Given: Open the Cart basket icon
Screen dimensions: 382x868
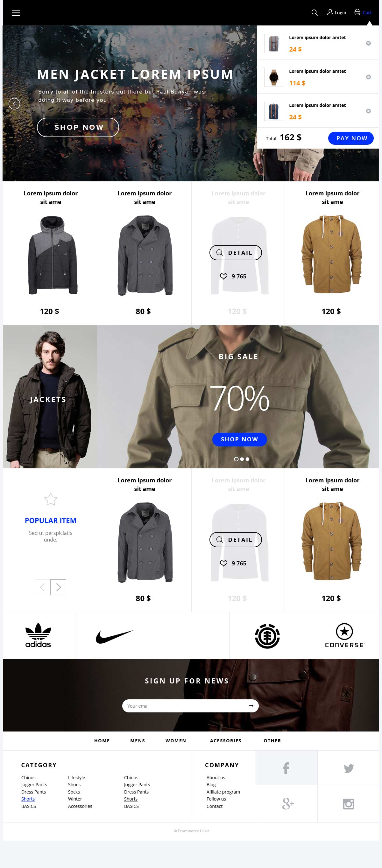Looking at the screenshot, I should coord(357,12).
